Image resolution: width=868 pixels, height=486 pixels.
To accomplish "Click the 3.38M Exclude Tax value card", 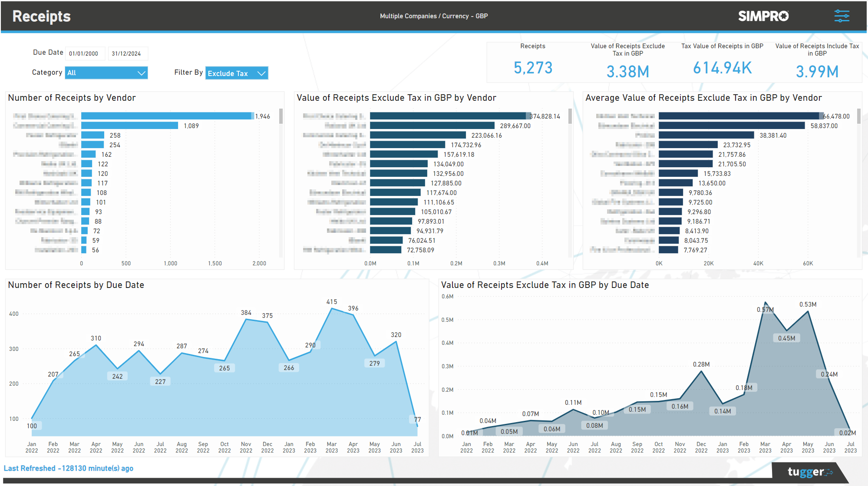I will (x=628, y=72).
